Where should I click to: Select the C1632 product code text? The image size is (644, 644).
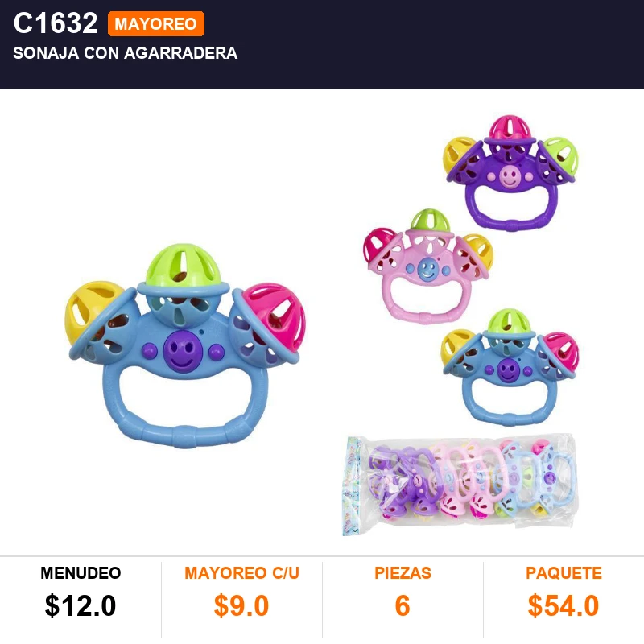point(56,23)
